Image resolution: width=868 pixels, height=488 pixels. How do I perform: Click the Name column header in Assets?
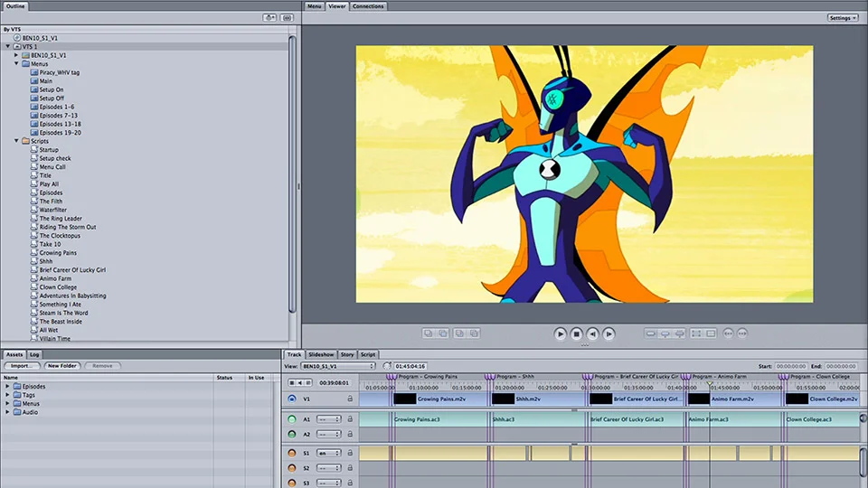108,378
